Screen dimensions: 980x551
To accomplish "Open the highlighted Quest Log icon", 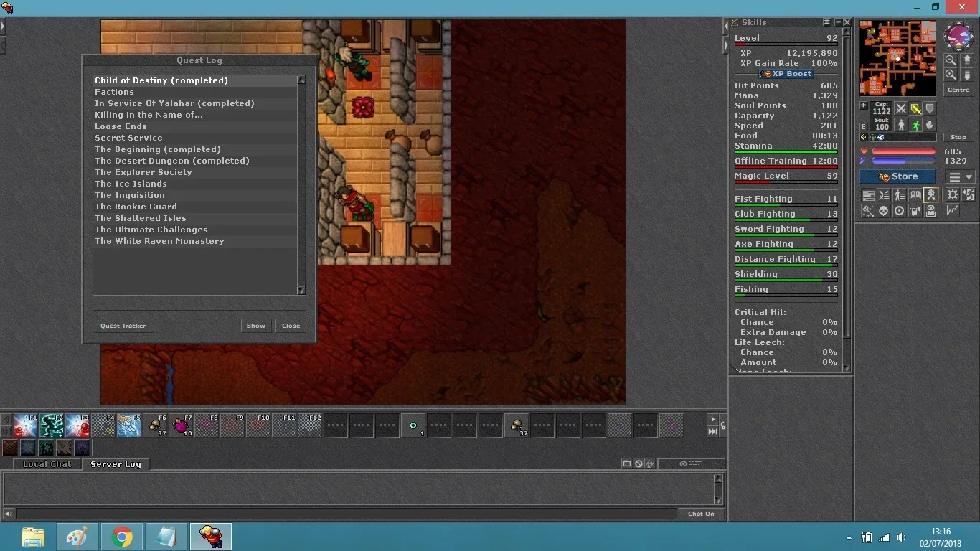I will (931, 195).
